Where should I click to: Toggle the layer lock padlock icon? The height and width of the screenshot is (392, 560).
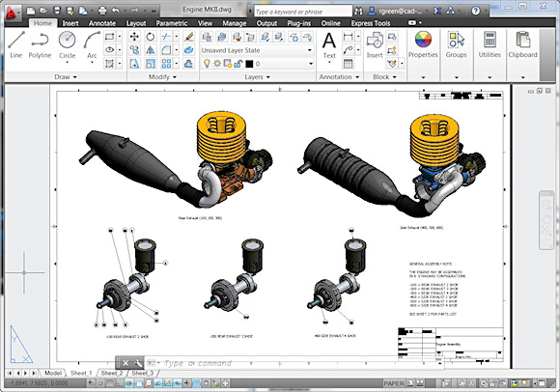pyautogui.click(x=238, y=64)
